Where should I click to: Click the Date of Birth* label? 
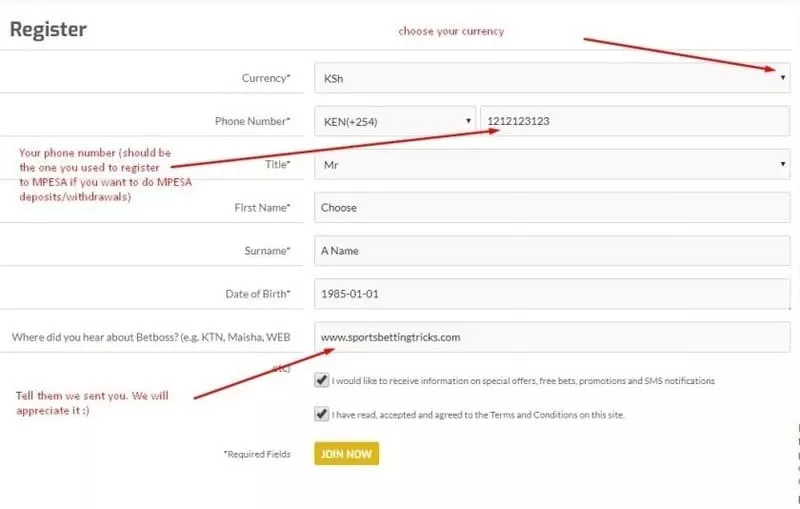point(258,294)
